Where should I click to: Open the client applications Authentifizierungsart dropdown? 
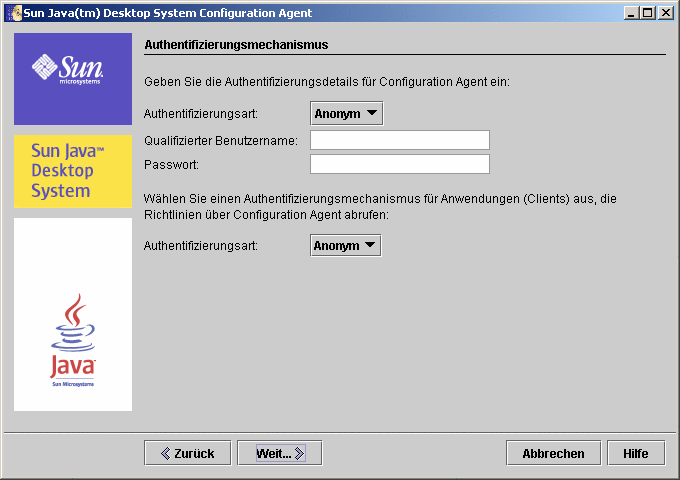coord(346,245)
